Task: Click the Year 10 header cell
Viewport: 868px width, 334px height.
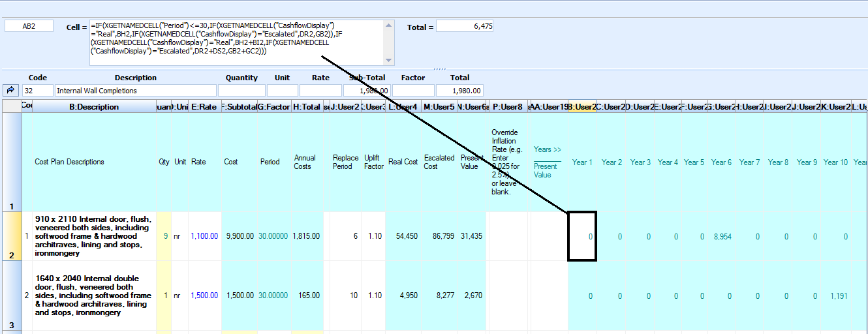Action: (835, 162)
